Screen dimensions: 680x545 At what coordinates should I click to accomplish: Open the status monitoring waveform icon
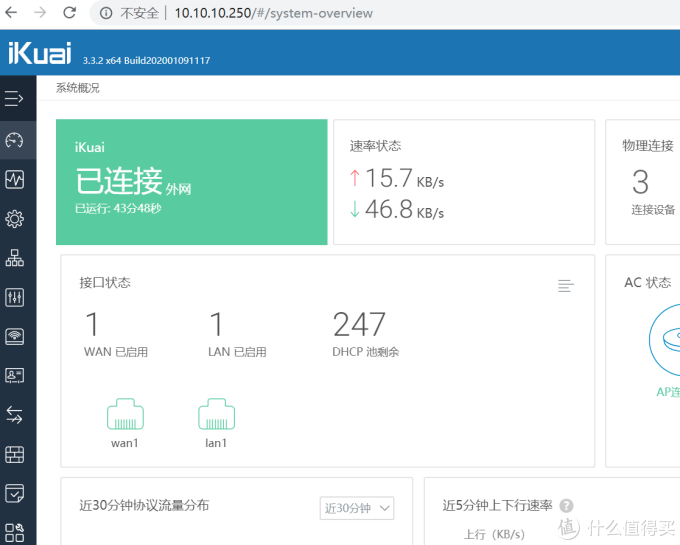click(14, 179)
